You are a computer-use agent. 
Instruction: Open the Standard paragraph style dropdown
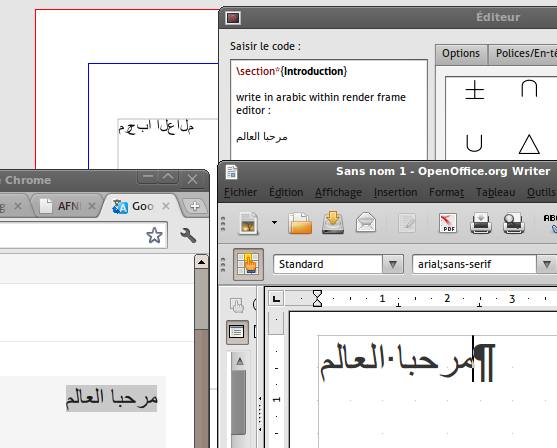tap(393, 264)
